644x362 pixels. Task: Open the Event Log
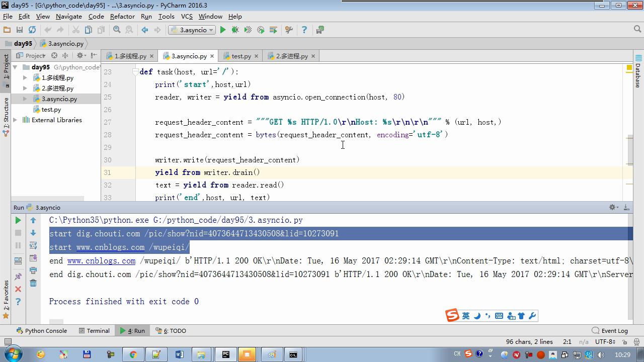[610, 330]
